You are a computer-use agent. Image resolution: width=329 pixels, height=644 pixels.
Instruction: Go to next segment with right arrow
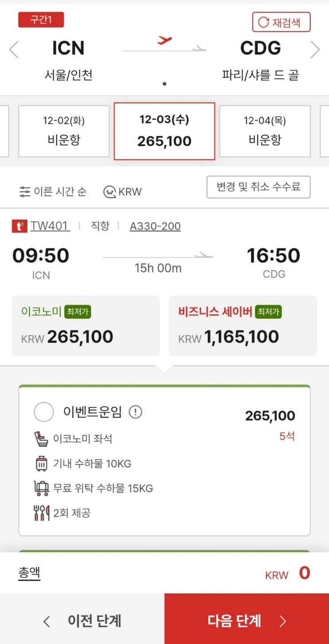[x=315, y=49]
